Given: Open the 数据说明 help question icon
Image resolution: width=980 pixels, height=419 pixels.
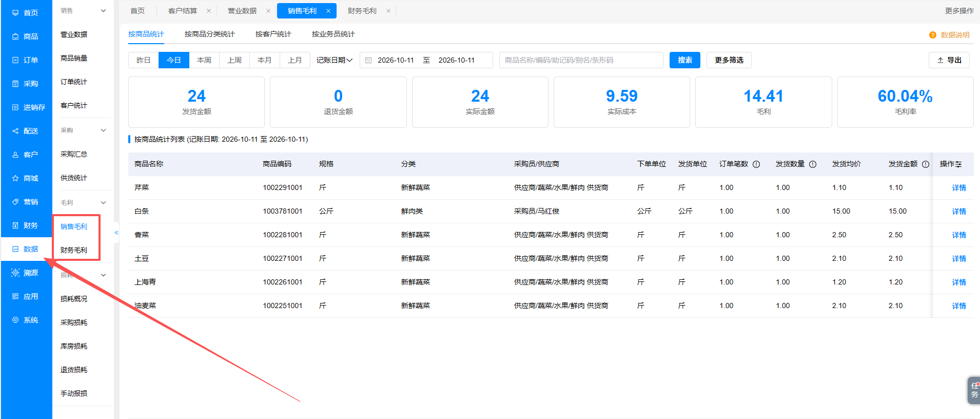Looking at the screenshot, I should 932,35.
